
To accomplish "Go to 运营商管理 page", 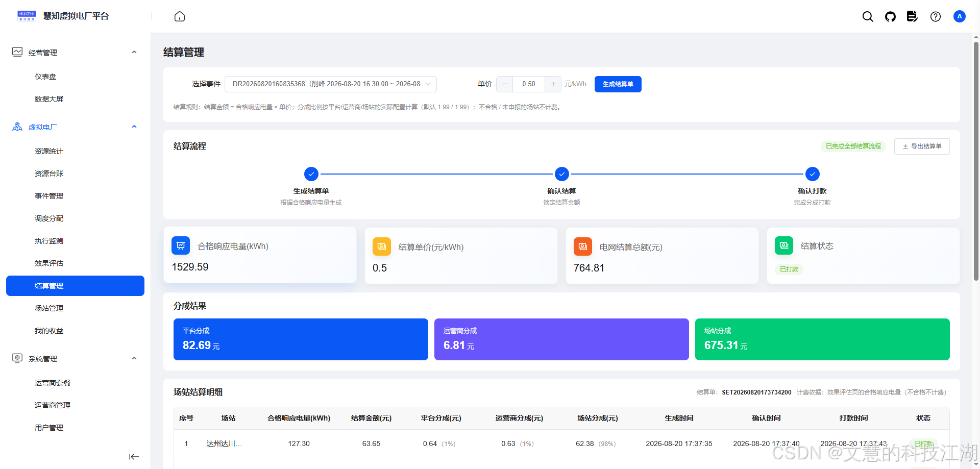I will coord(75,405).
